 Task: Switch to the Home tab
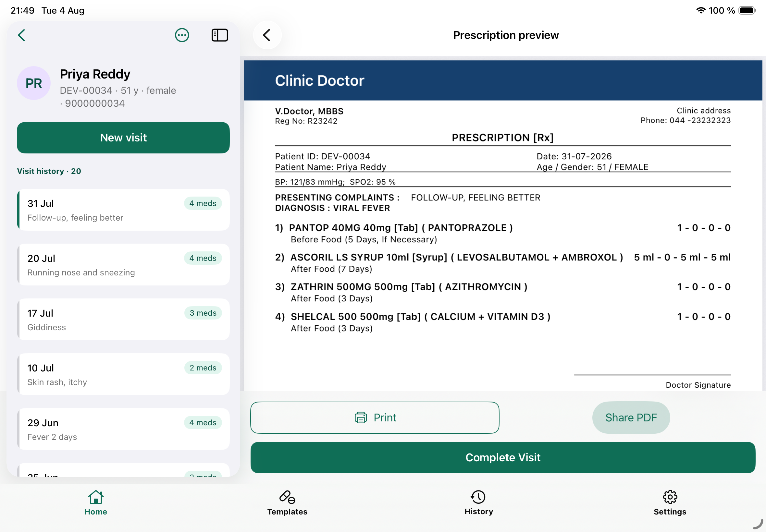point(96,503)
